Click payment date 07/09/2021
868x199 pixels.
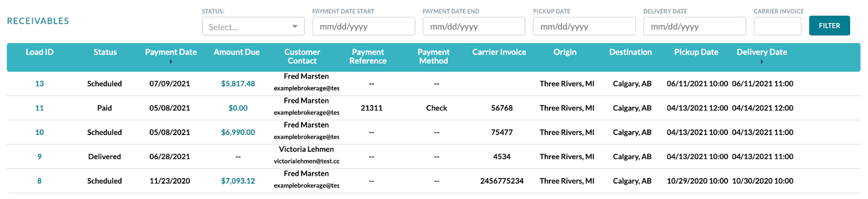point(170,84)
